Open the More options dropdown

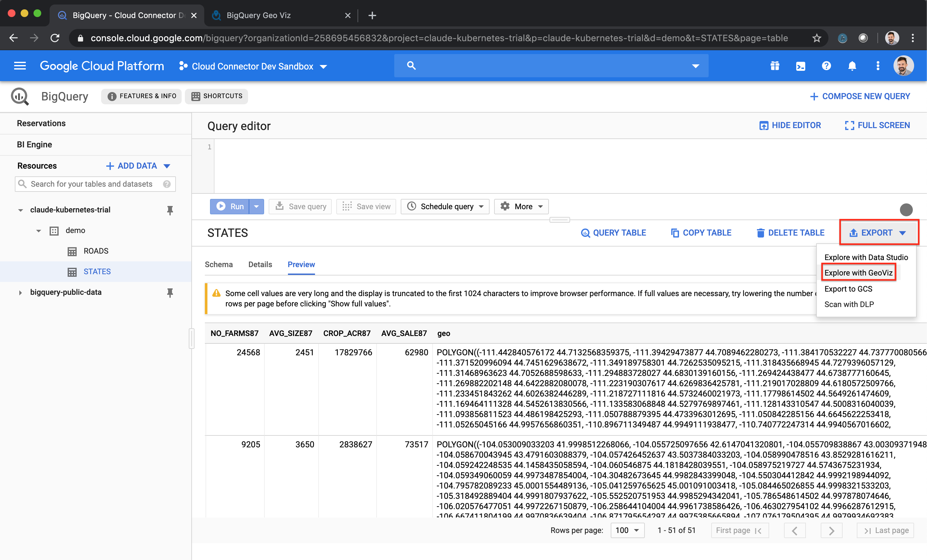coord(521,206)
